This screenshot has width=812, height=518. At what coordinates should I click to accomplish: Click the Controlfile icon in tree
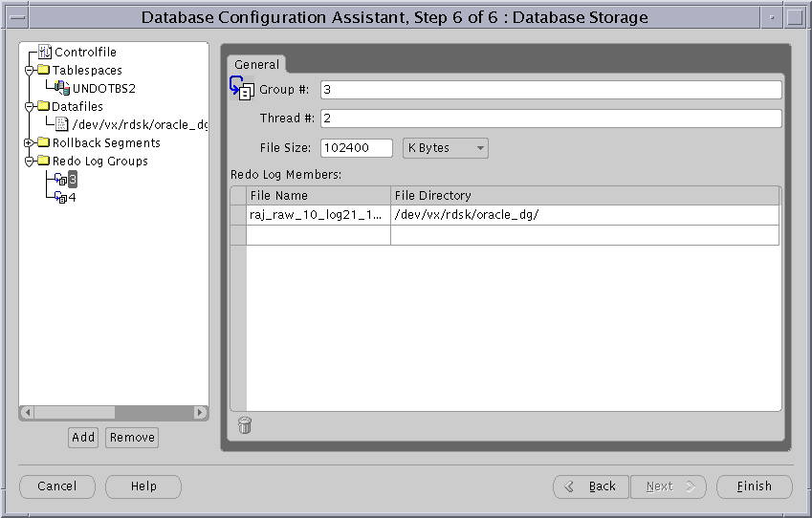[45, 53]
